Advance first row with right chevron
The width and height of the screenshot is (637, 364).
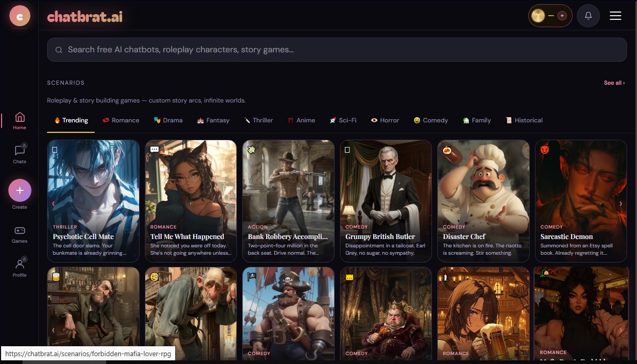pyautogui.click(x=621, y=203)
